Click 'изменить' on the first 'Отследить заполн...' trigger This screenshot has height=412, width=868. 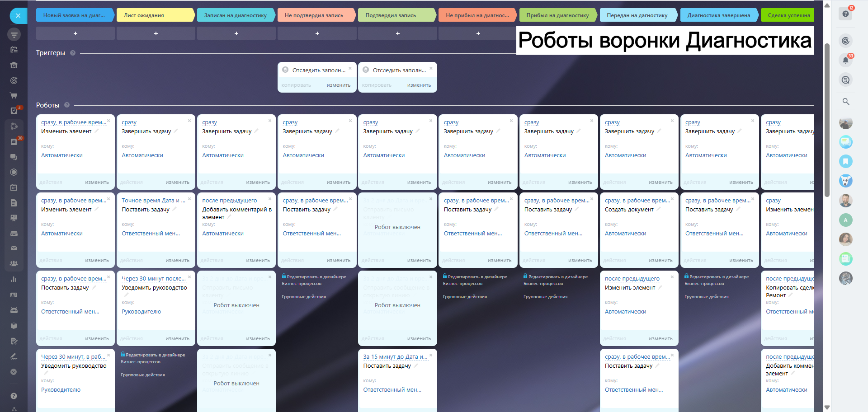point(339,85)
